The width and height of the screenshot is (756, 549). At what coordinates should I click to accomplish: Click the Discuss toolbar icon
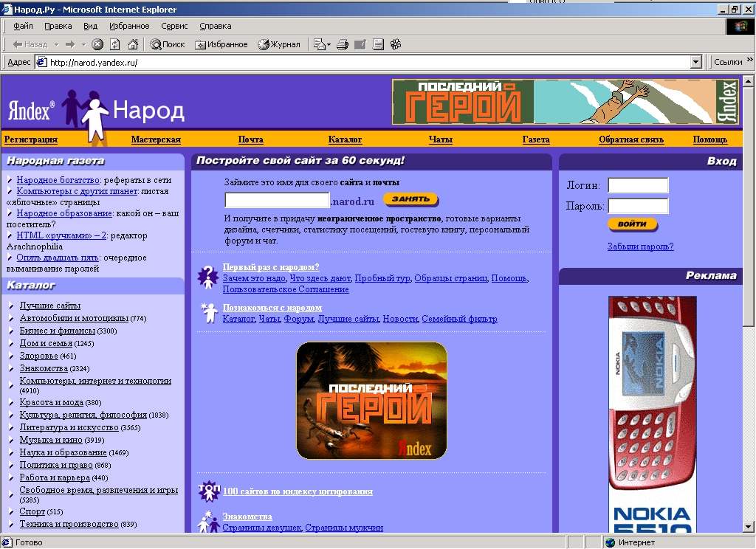point(379,44)
